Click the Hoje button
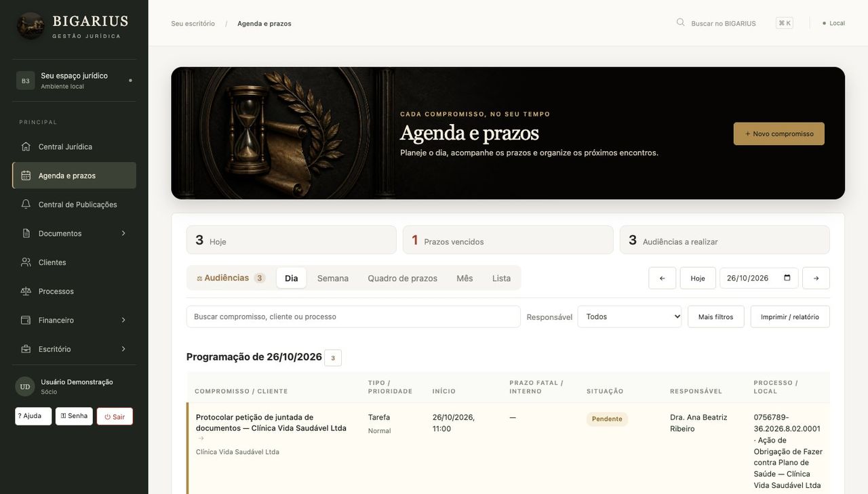Viewport: 868px width, 494px height. (698, 278)
